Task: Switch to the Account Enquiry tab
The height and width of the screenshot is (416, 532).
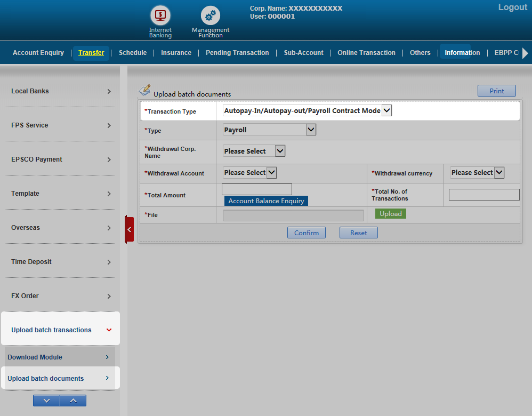Action: tap(38, 53)
